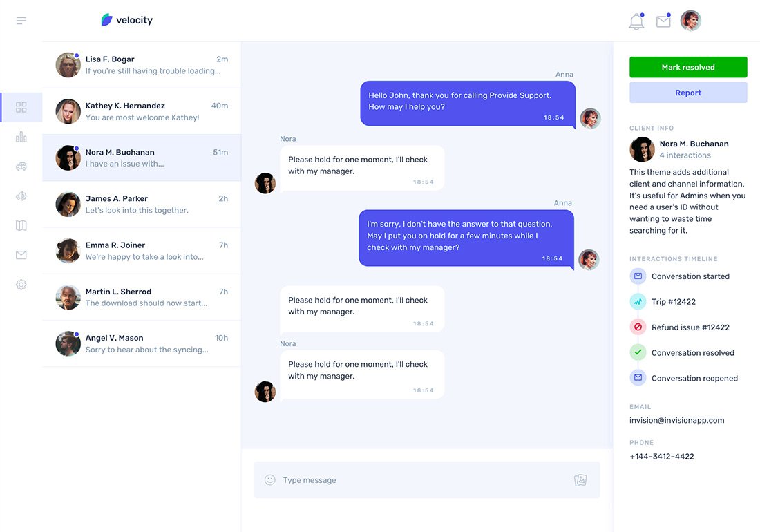760x532 pixels.
Task: Click the invision@invisionapp.com email address
Action: 676,420
